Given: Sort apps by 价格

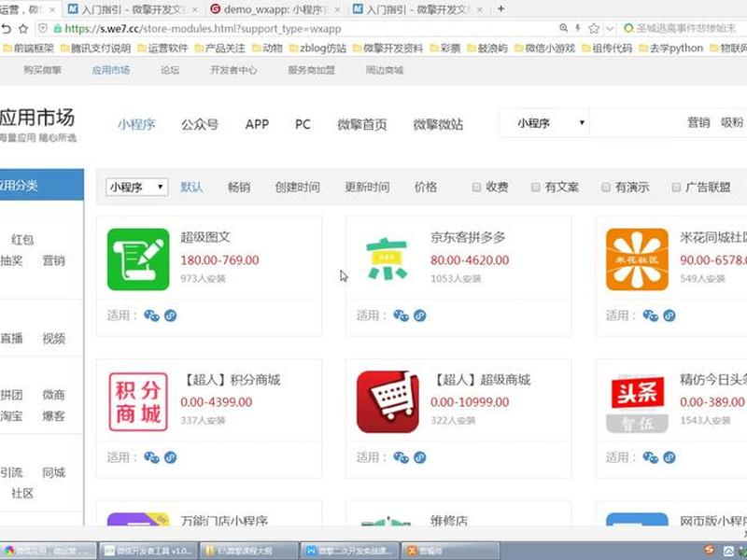Looking at the screenshot, I should click(426, 188).
